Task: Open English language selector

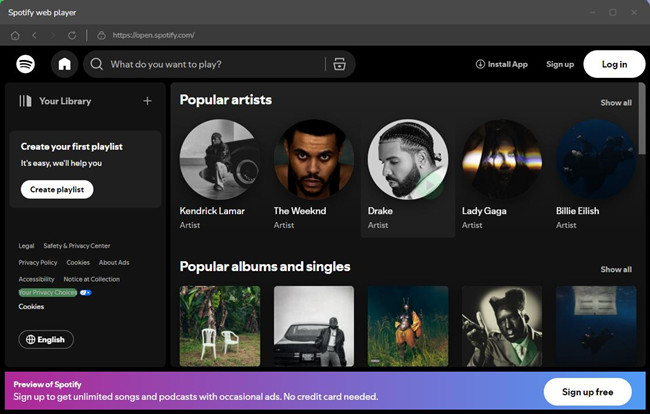Action: click(x=46, y=339)
